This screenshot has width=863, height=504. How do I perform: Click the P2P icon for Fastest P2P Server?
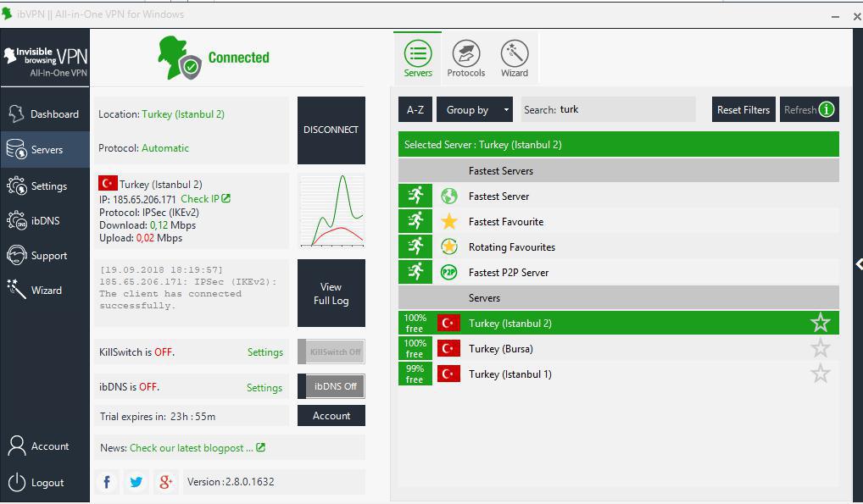(449, 272)
